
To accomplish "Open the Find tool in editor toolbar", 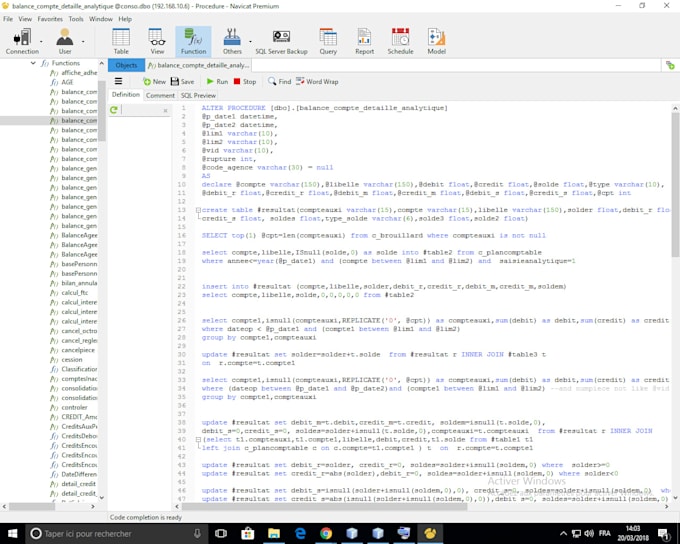I will pyautogui.click(x=279, y=82).
